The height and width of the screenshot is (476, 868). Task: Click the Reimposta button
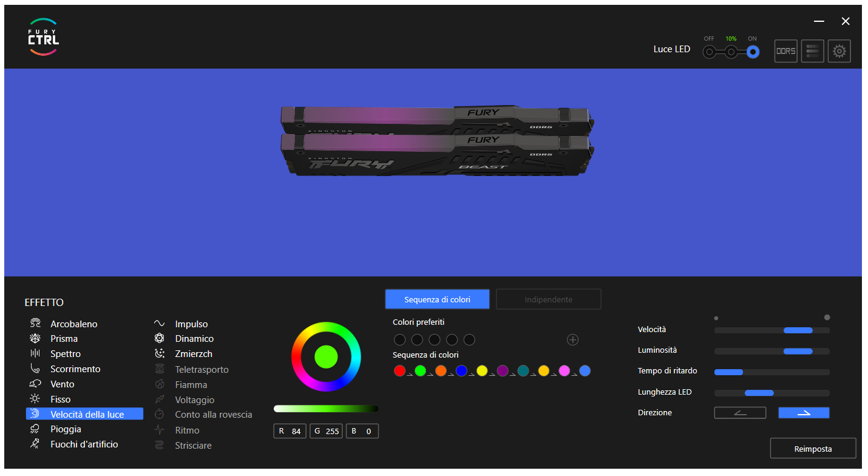pos(813,449)
